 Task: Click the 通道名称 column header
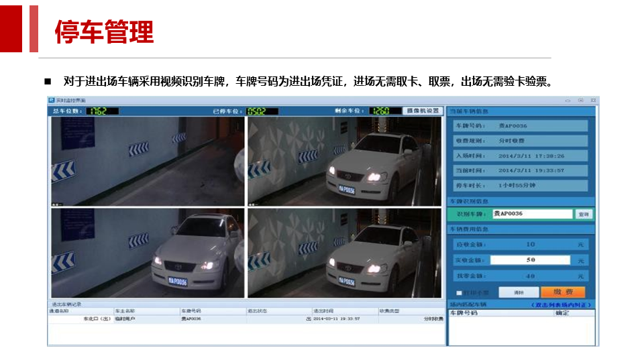pos(60,311)
